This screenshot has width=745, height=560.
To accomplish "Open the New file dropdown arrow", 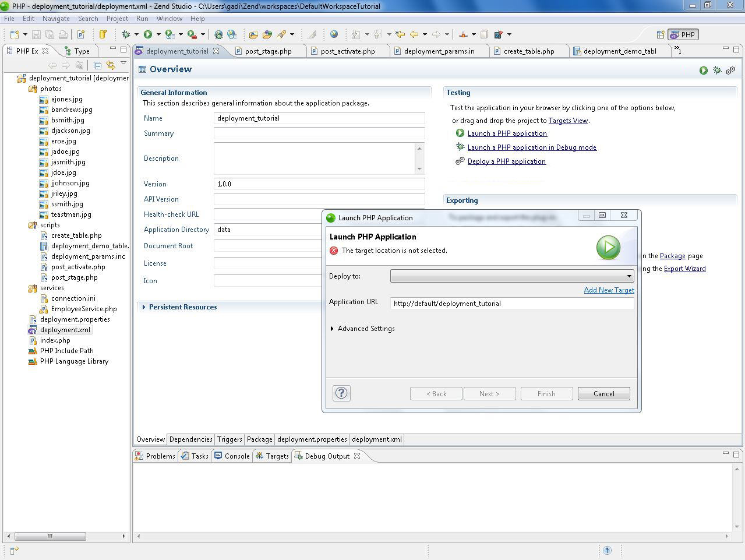I will tap(25, 34).
